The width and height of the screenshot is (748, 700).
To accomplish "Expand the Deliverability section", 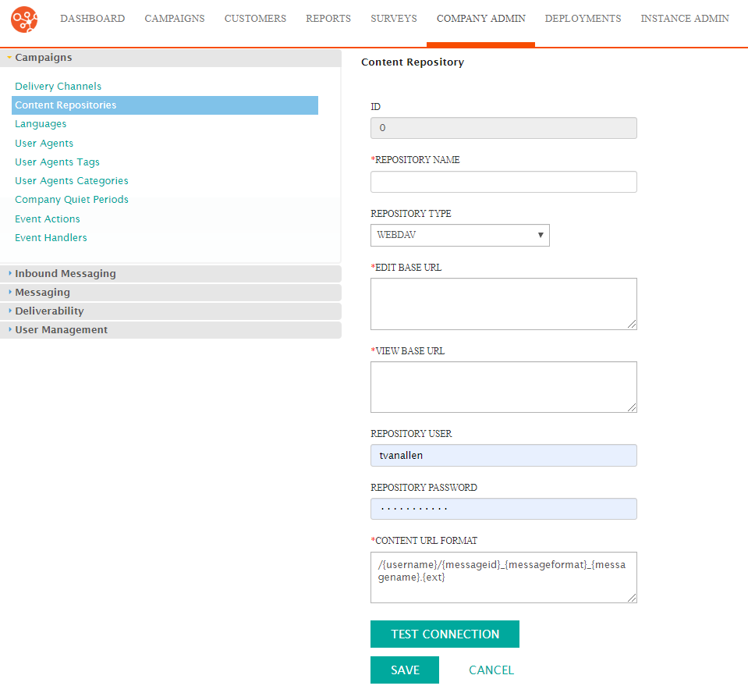I will pos(171,311).
